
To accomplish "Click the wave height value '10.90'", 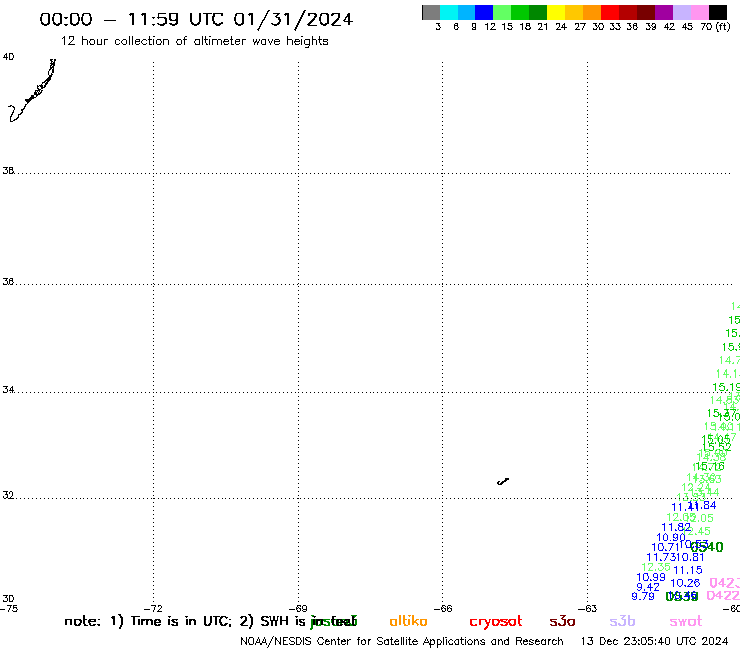I will coord(671,538).
